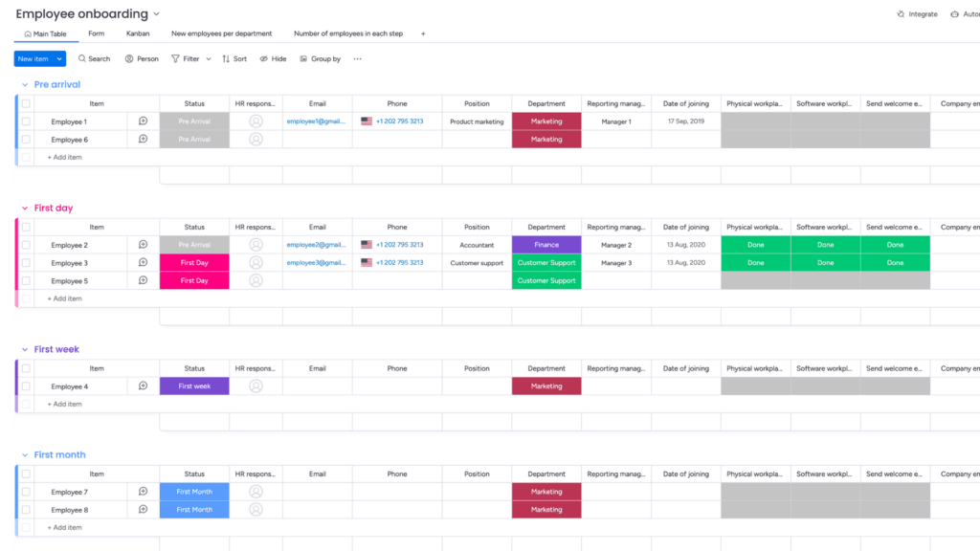980x551 pixels.
Task: Select the Sort icon in the toolbar
Action: [234, 58]
